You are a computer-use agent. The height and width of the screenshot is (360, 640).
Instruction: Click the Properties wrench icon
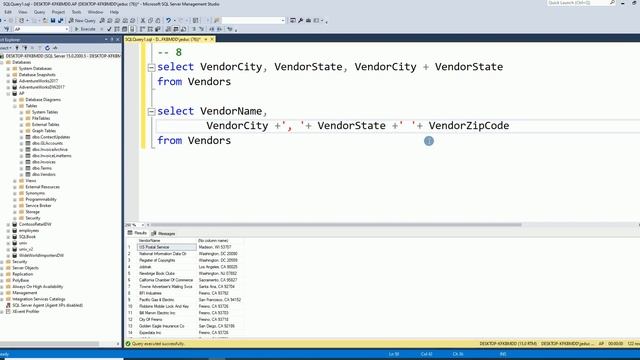(301, 20)
